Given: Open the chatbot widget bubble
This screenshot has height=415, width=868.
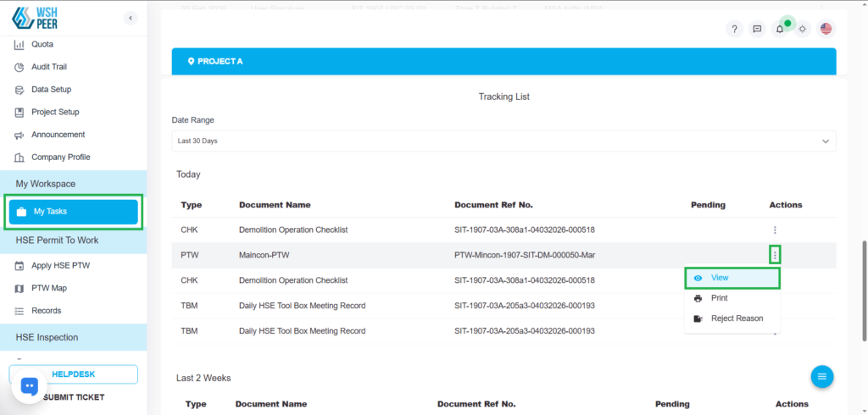Looking at the screenshot, I should (30, 386).
